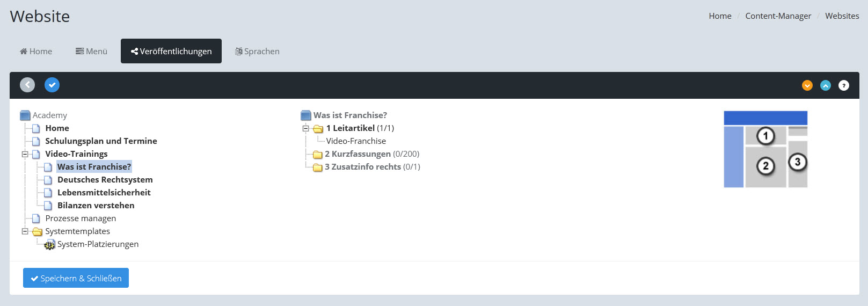Viewport: 868px width, 306px height.
Task: Switch to the Menü tab
Action: click(x=91, y=52)
